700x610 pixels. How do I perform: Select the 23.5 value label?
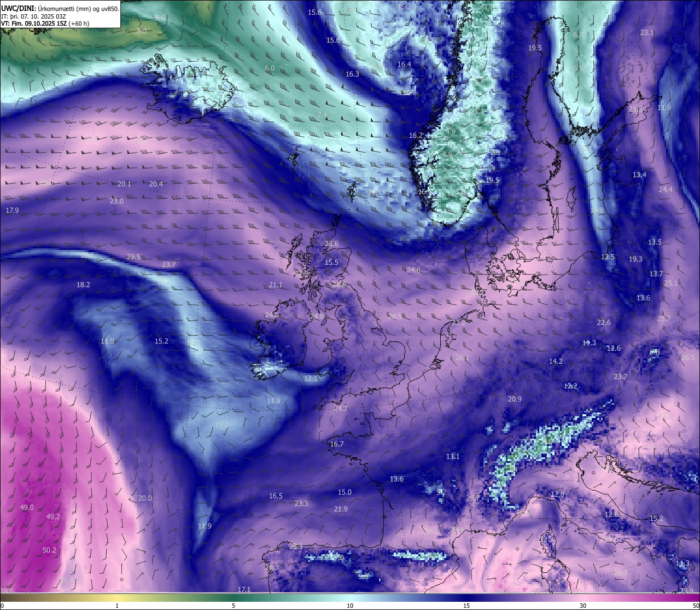133,257
